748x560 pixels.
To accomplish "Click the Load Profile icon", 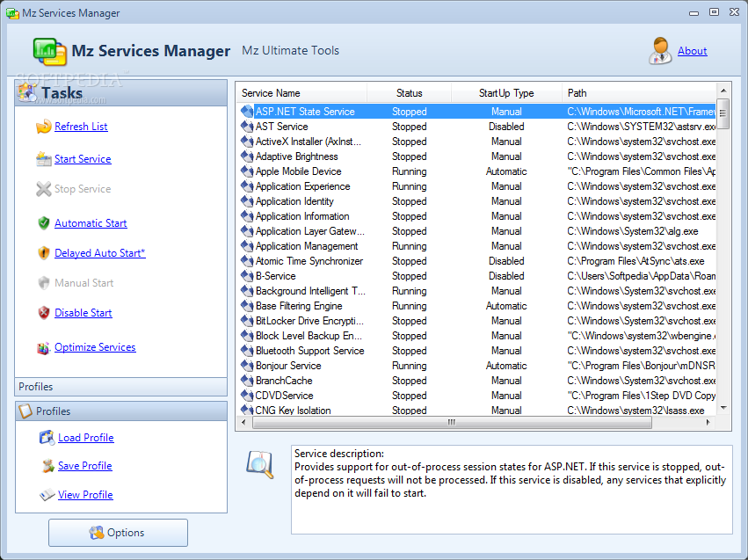I will (47, 438).
